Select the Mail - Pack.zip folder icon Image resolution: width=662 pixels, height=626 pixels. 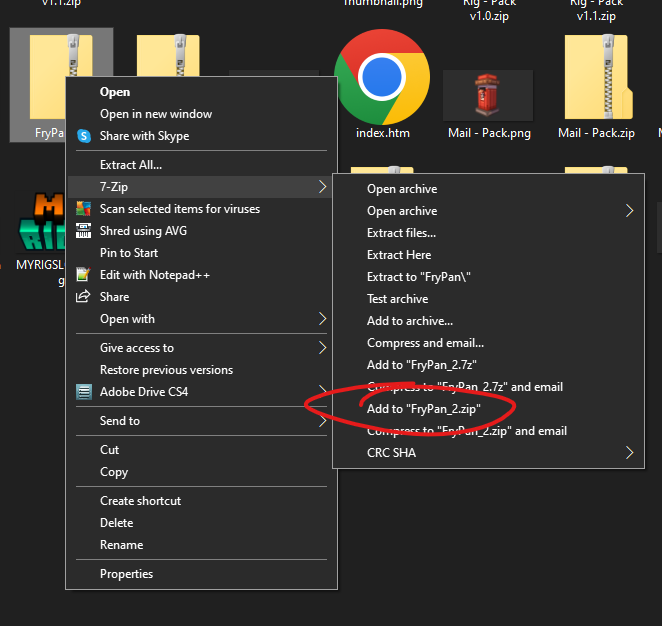click(x=597, y=77)
